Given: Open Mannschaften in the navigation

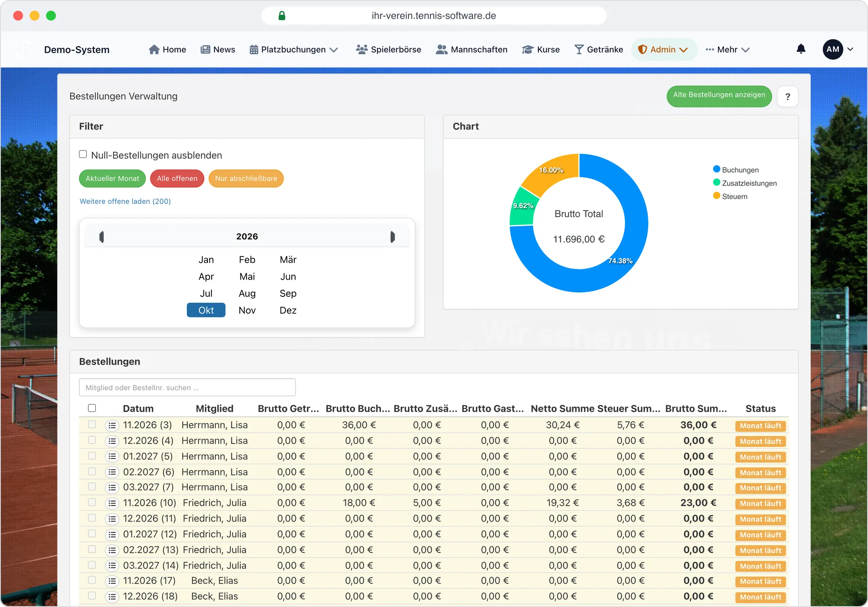Looking at the screenshot, I should 471,49.
